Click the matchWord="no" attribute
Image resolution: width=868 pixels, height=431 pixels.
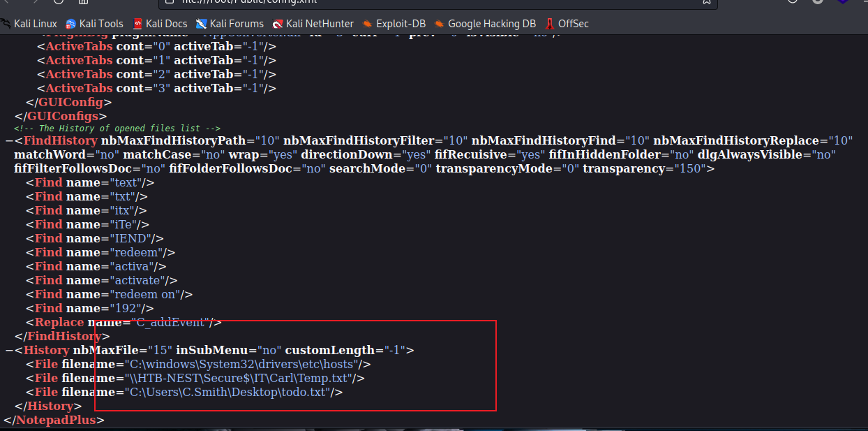pos(67,154)
